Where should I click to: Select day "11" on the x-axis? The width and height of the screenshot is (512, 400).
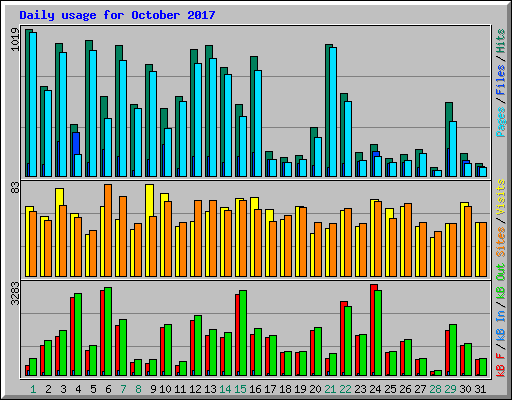point(180,389)
